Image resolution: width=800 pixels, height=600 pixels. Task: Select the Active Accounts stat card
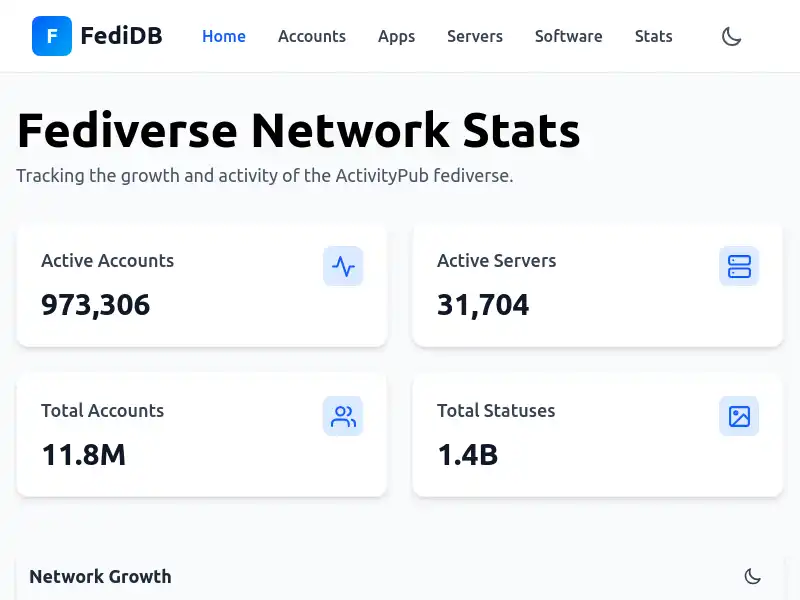point(202,285)
